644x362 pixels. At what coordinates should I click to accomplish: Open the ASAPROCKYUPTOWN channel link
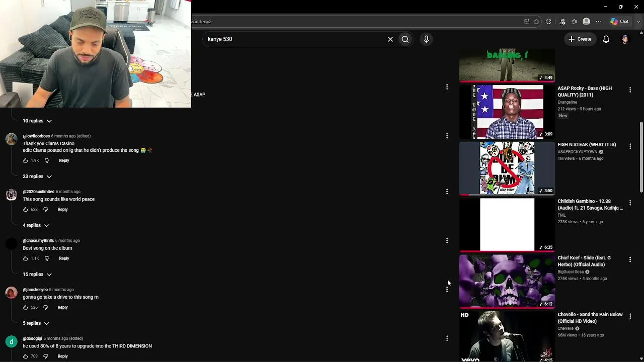click(577, 152)
